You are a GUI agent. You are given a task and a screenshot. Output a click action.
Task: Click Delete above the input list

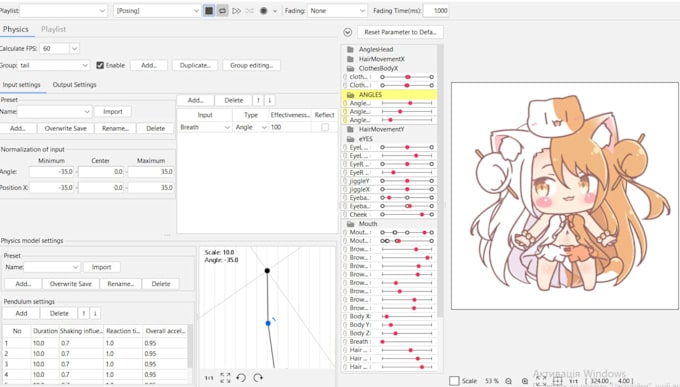[234, 100]
